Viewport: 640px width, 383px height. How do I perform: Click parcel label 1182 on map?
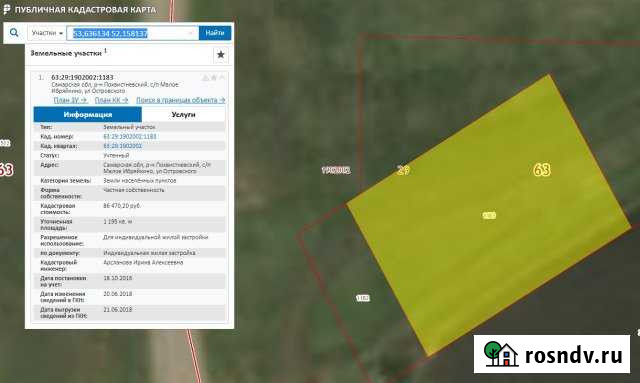point(362,298)
